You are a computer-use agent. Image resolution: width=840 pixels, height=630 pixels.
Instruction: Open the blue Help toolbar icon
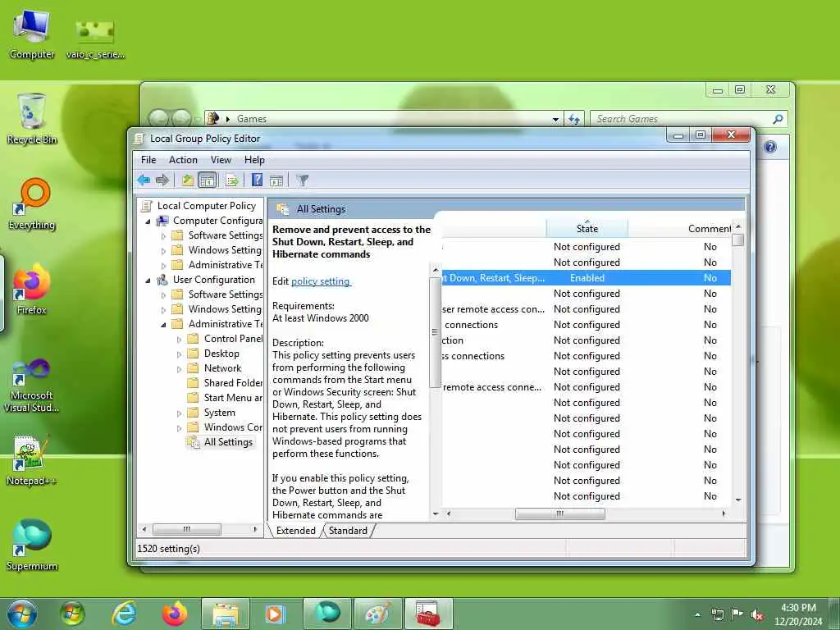click(x=257, y=180)
